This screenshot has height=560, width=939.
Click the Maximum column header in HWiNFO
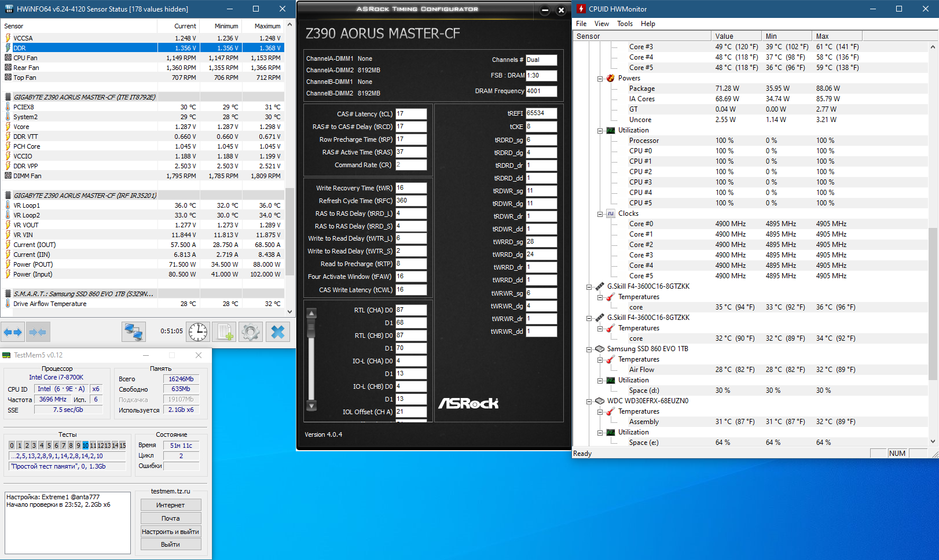pyautogui.click(x=263, y=26)
